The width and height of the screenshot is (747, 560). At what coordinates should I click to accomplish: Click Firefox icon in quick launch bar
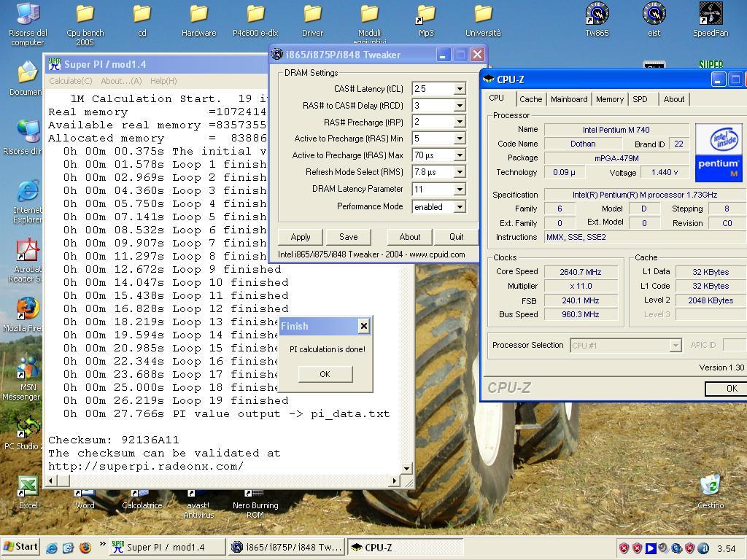point(85,548)
